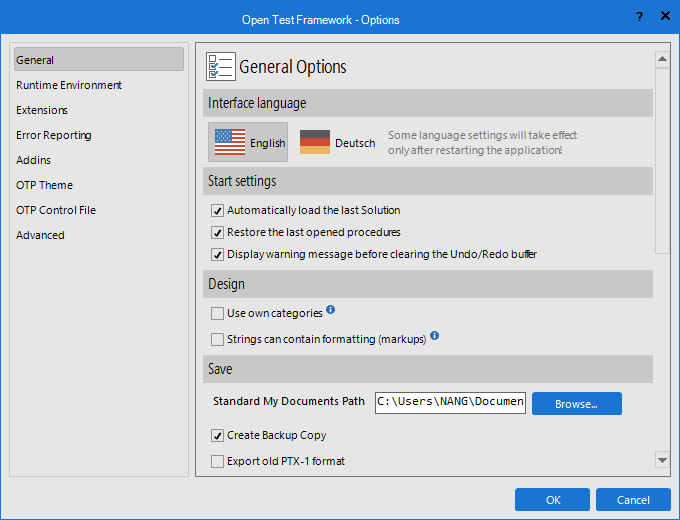Viewport: 680px width, 520px height.
Task: Toggle Display warning message before clearing Undo/Redo
Action: coord(217,254)
